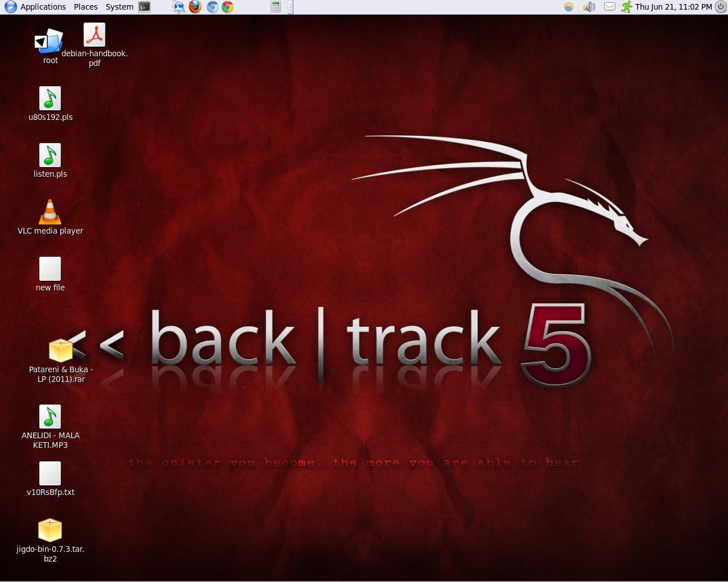This screenshot has height=582, width=728.
Task: Click the weather applet icon in tray
Action: 568,7
